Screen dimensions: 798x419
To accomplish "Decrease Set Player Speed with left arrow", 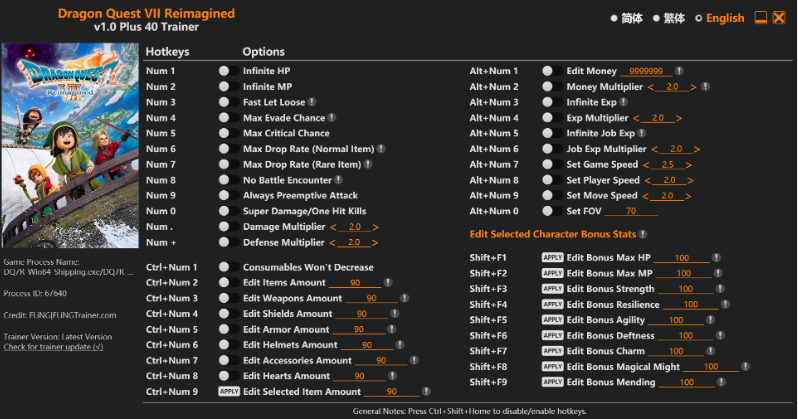I will pos(647,180).
